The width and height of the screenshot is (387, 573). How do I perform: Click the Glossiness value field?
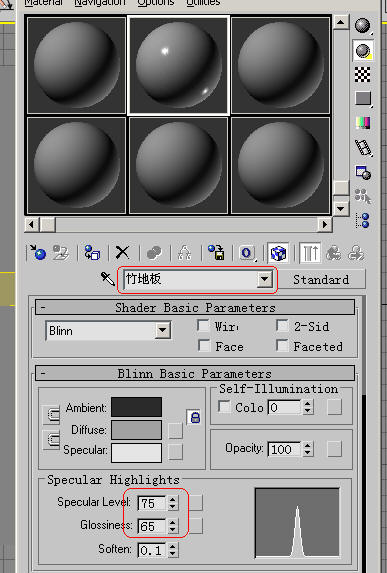(x=152, y=527)
